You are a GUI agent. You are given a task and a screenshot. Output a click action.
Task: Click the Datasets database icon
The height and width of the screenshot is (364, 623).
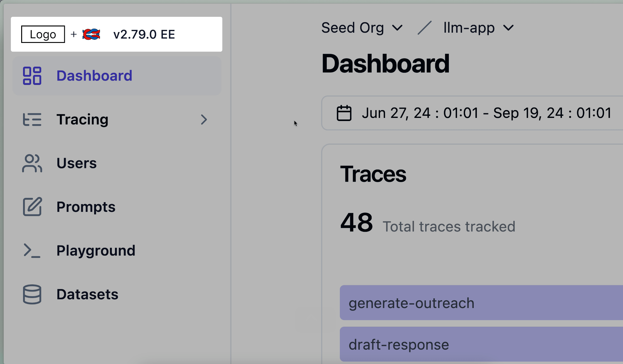[32, 294]
